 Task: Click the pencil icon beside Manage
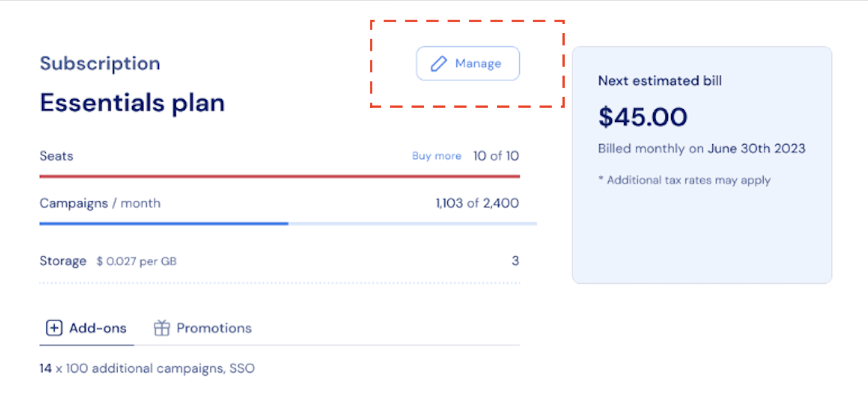coord(438,63)
